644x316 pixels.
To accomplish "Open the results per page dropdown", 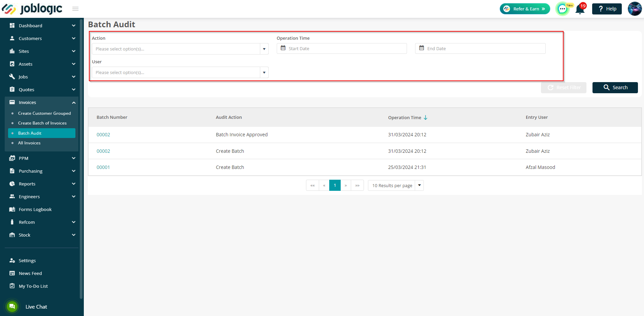I will click(419, 185).
